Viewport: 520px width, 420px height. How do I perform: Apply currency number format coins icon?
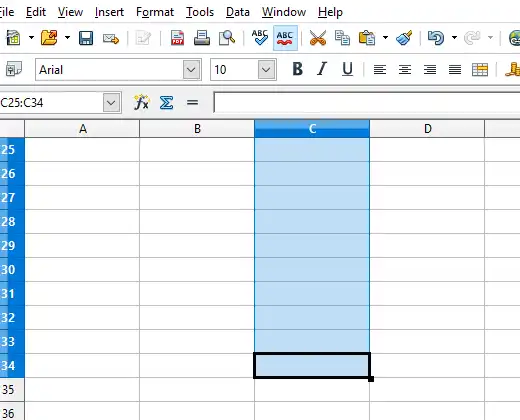[x=513, y=69]
